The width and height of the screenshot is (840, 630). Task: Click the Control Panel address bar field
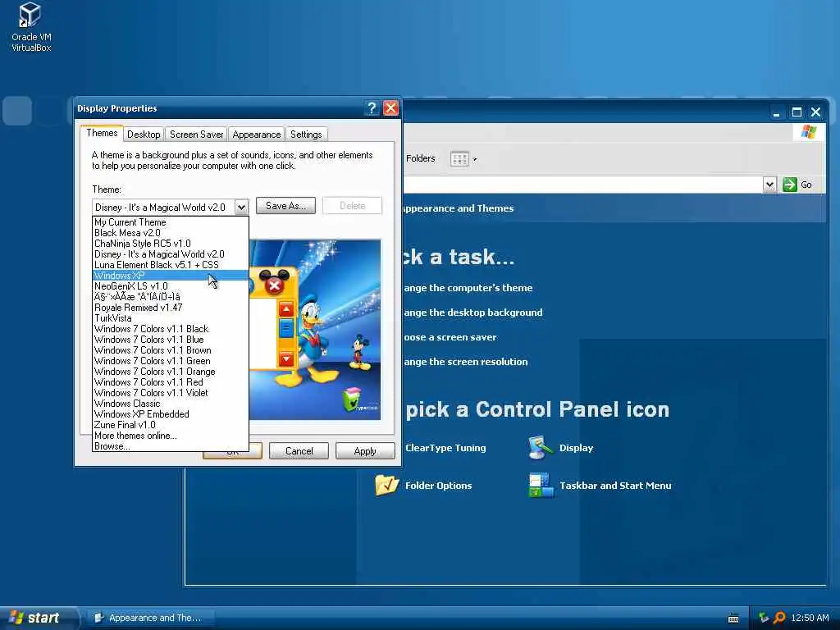tap(582, 185)
